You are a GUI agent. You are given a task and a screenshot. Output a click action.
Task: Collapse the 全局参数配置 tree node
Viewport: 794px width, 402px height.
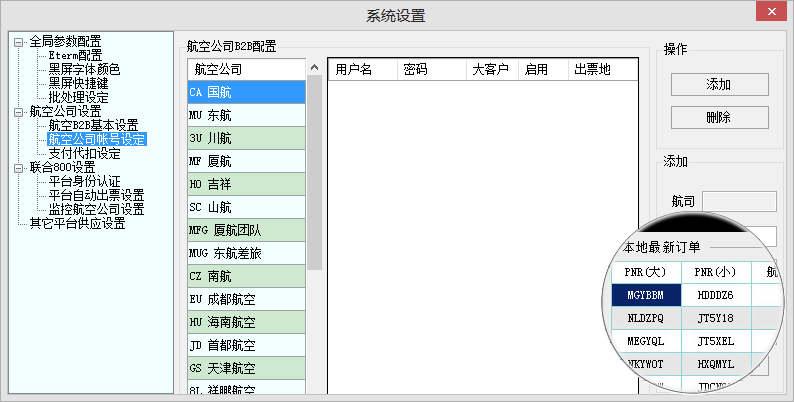click(19, 43)
